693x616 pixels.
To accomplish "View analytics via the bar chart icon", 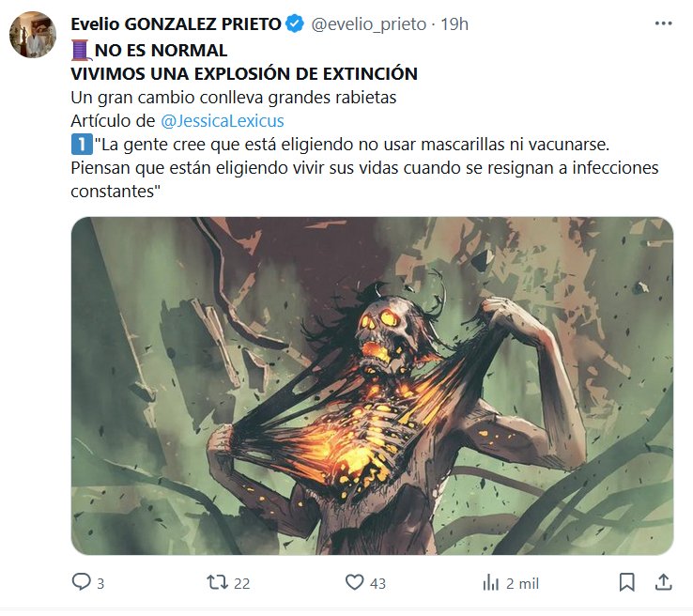I will [x=490, y=583].
